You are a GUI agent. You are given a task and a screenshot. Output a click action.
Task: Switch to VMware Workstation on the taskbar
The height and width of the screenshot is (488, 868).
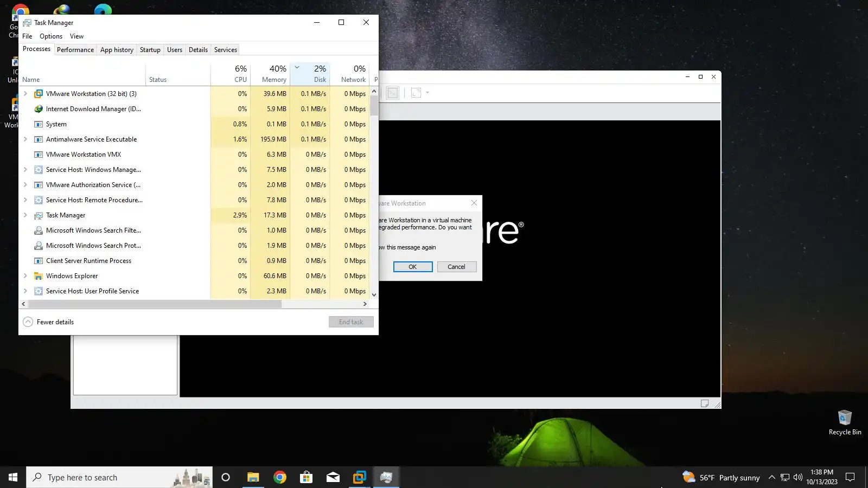(x=359, y=477)
